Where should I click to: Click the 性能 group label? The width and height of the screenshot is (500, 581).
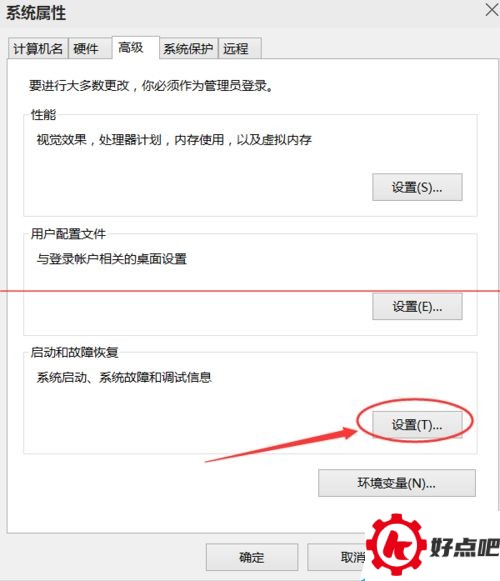point(43,114)
